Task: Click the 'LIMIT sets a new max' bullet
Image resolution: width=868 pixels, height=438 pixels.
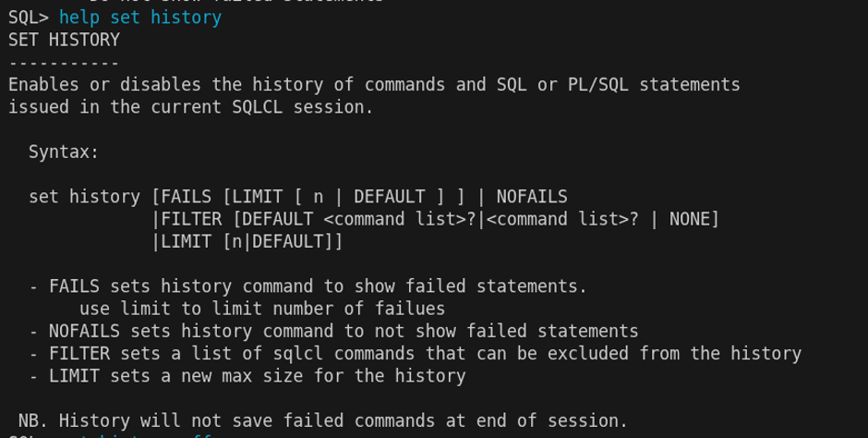Action: point(247,376)
